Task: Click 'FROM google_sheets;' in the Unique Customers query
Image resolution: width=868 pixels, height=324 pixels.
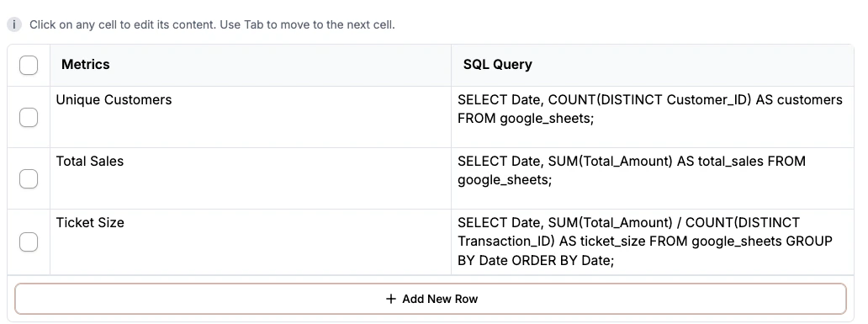Action: pyautogui.click(x=526, y=119)
